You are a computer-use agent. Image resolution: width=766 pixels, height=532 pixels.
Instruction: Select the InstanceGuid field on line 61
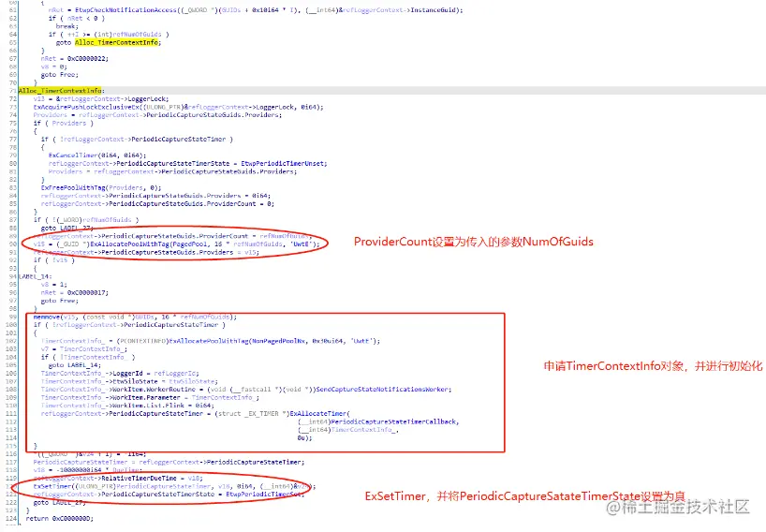(434, 9)
